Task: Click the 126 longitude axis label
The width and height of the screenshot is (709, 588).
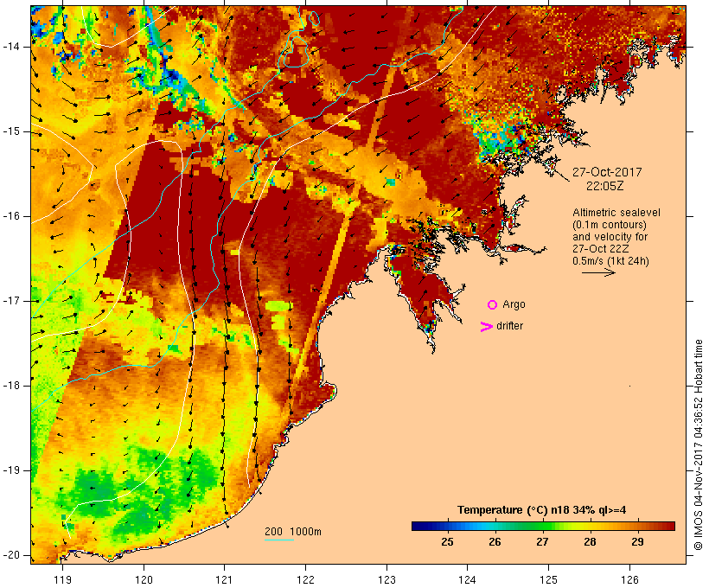Action: (629, 580)
